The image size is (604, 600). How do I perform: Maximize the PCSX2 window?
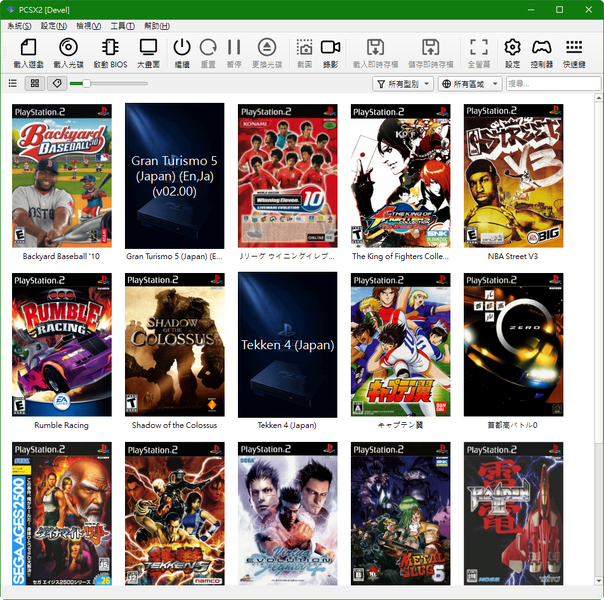coord(560,10)
